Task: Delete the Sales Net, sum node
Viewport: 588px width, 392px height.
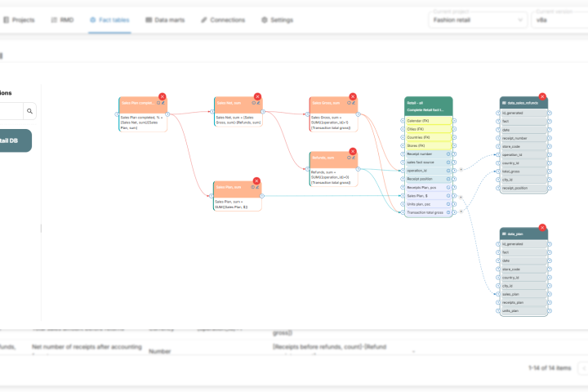Action: click(x=257, y=96)
